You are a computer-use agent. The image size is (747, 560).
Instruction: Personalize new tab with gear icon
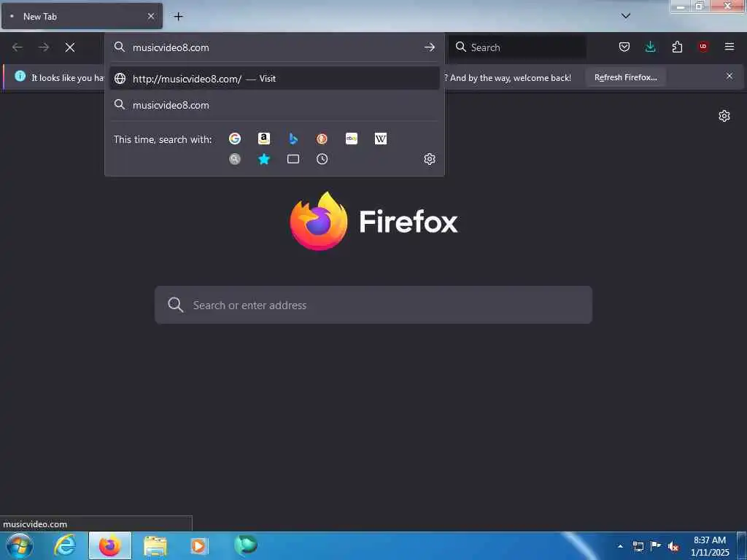(x=724, y=116)
